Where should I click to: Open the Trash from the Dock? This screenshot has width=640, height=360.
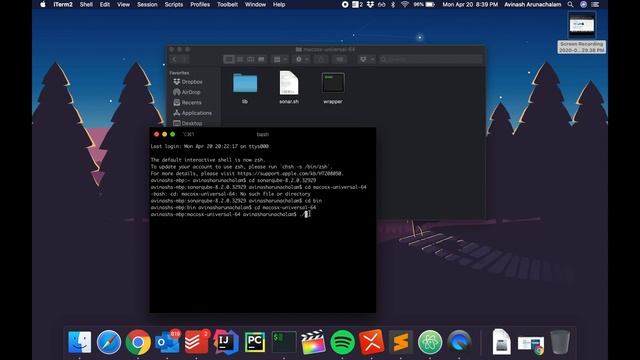click(x=560, y=342)
